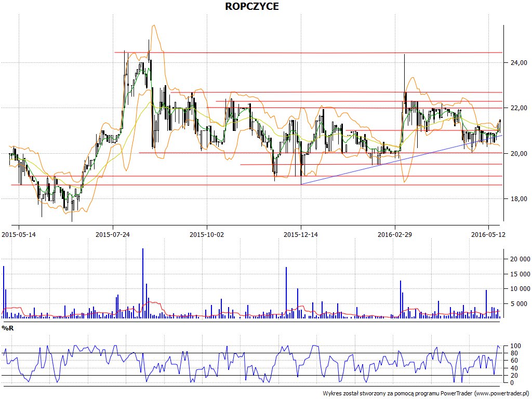Click the ROPCZYCE chart title
This screenshot has height=399, width=532.
[x=252, y=6]
